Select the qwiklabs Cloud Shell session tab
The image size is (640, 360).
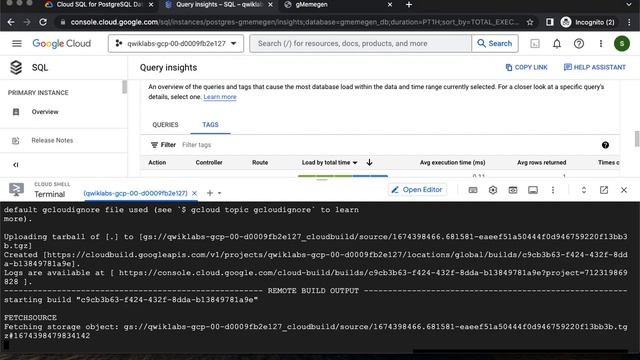click(x=135, y=193)
